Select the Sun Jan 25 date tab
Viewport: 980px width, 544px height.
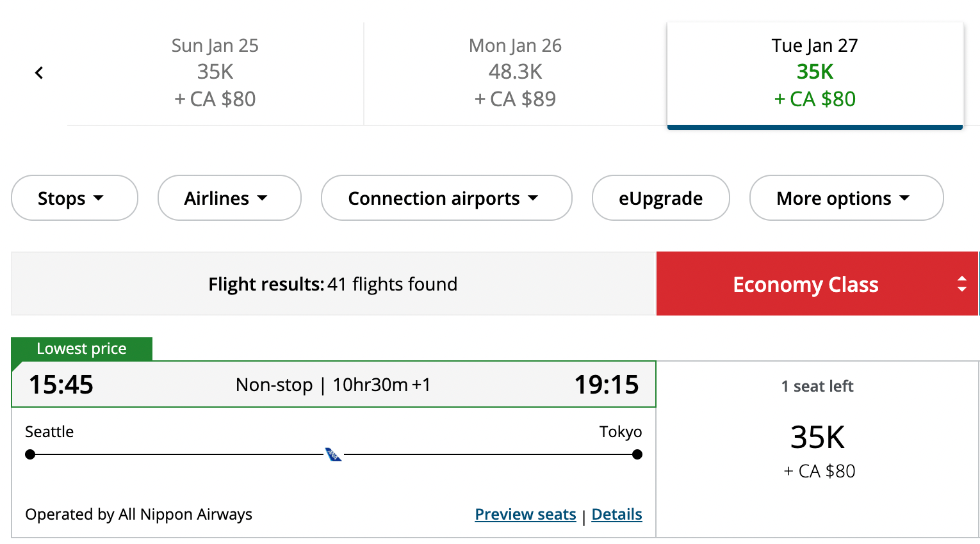(215, 73)
